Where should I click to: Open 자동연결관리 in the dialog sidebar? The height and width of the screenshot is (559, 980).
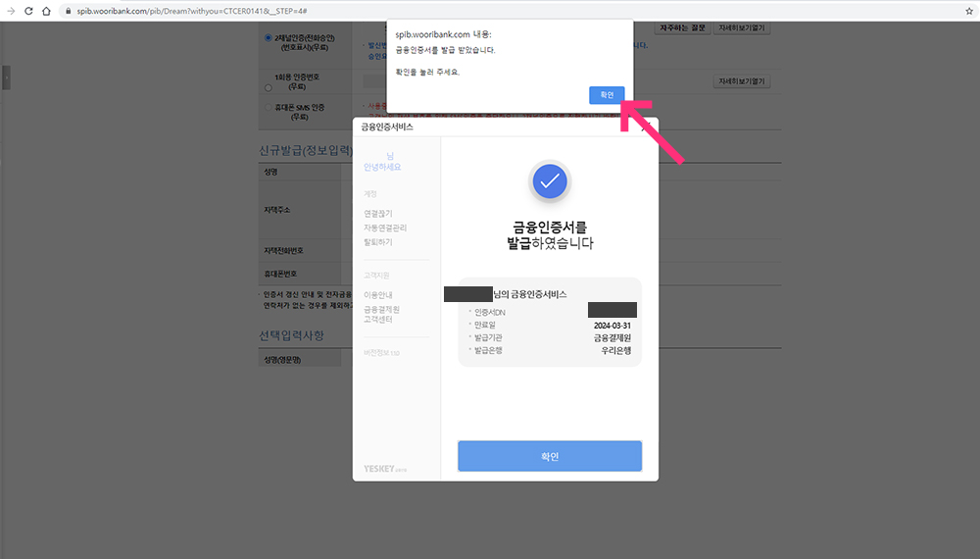click(385, 229)
